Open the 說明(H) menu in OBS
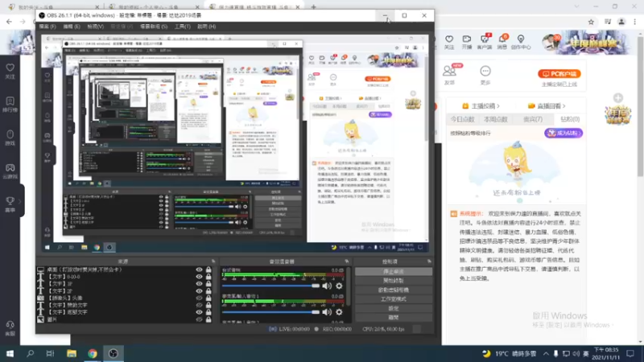The width and height of the screenshot is (644, 362). pyautogui.click(x=207, y=27)
